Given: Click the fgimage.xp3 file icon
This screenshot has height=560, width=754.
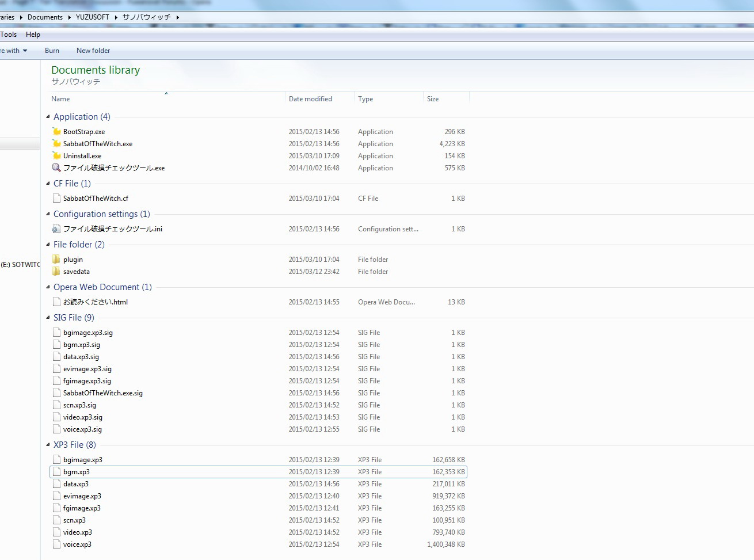Looking at the screenshot, I should coord(56,508).
